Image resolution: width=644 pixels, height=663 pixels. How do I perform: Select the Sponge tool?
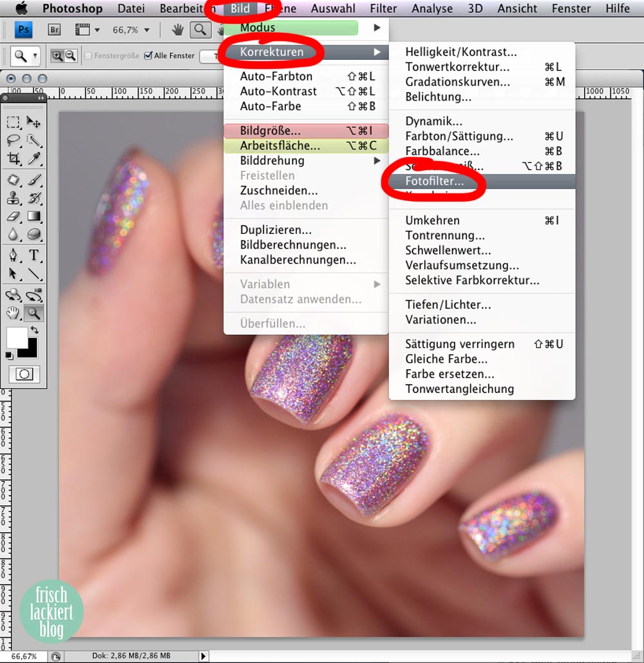pos(33,235)
